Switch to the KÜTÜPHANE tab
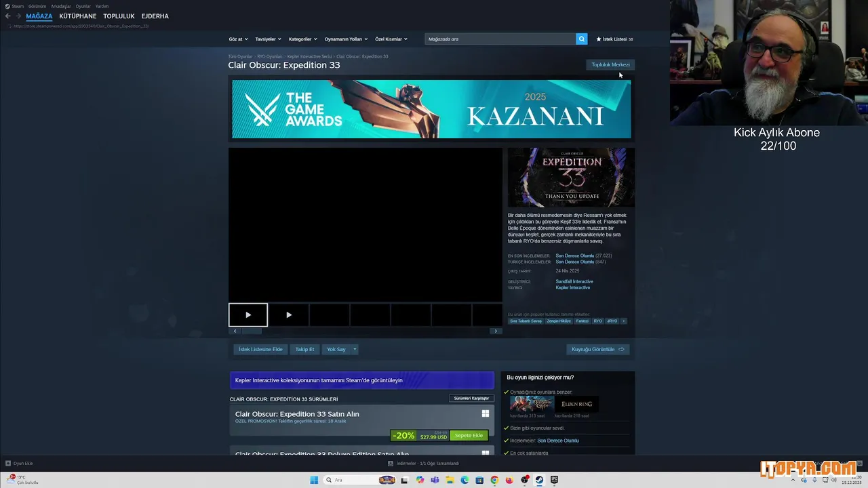This screenshot has width=868, height=488. (x=78, y=16)
